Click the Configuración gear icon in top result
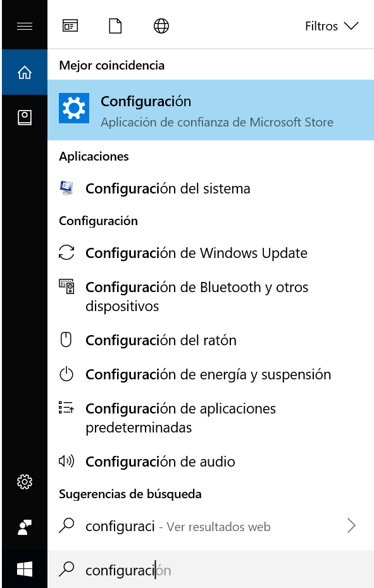This screenshot has height=588, width=374. pos(73,108)
